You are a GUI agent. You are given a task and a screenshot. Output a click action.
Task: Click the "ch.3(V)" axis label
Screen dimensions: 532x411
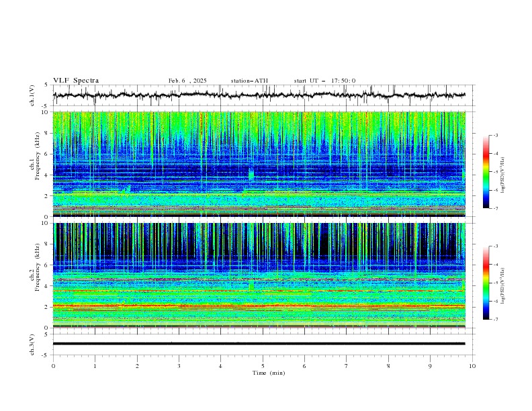[x=32, y=345]
